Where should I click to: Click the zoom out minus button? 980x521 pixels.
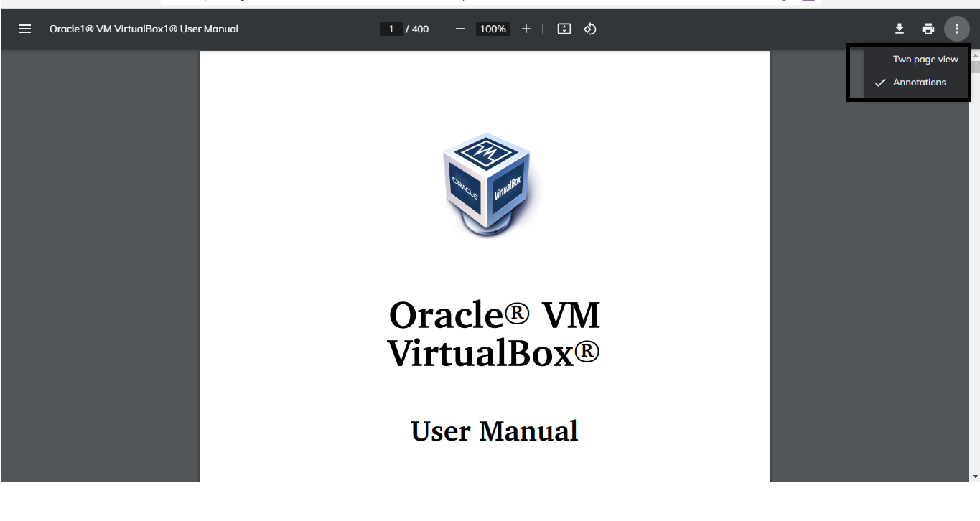coord(460,29)
